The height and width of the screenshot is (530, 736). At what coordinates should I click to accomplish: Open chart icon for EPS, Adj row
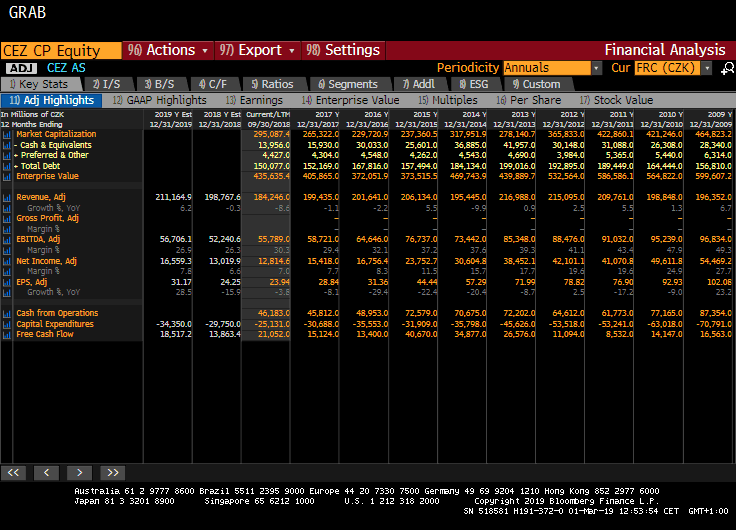pyautogui.click(x=7, y=283)
